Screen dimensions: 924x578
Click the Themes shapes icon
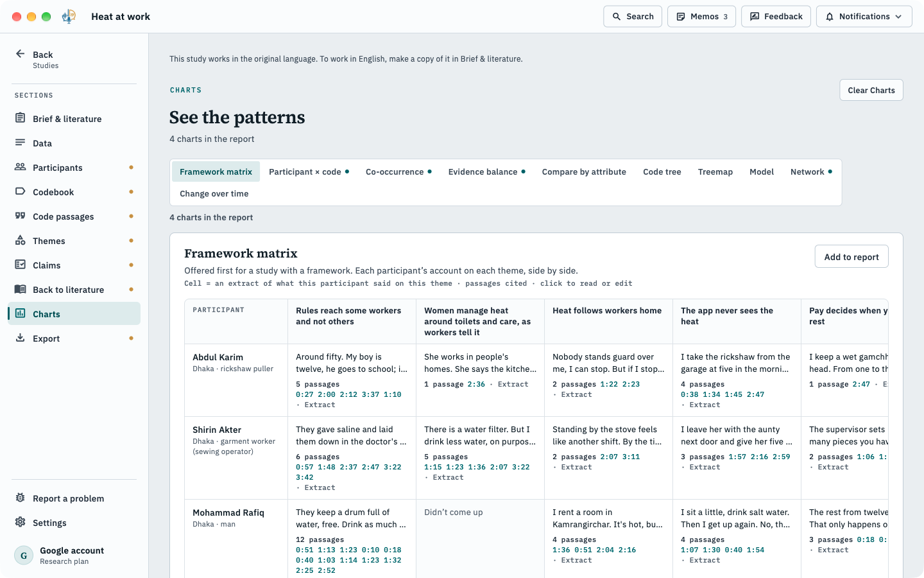tap(20, 240)
